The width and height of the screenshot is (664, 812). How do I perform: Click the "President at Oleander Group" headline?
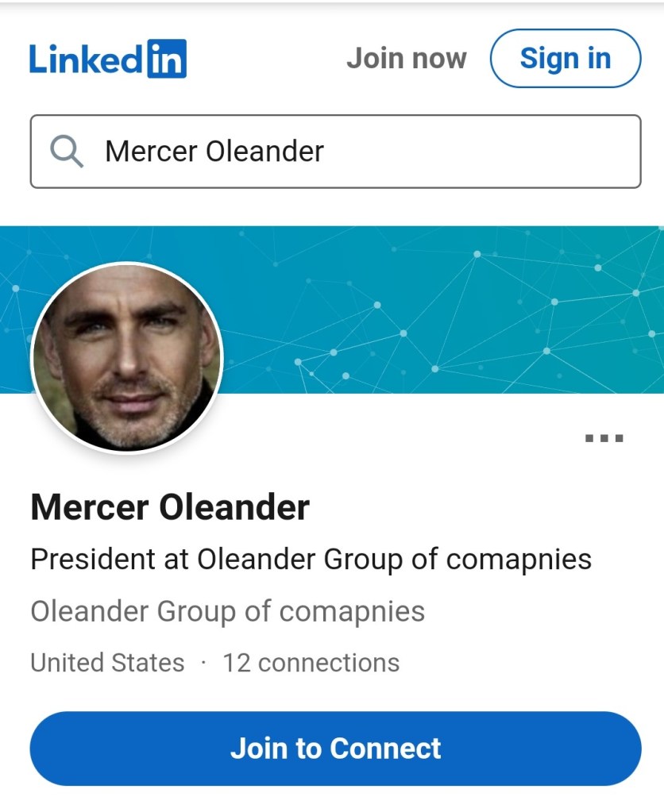(x=311, y=560)
